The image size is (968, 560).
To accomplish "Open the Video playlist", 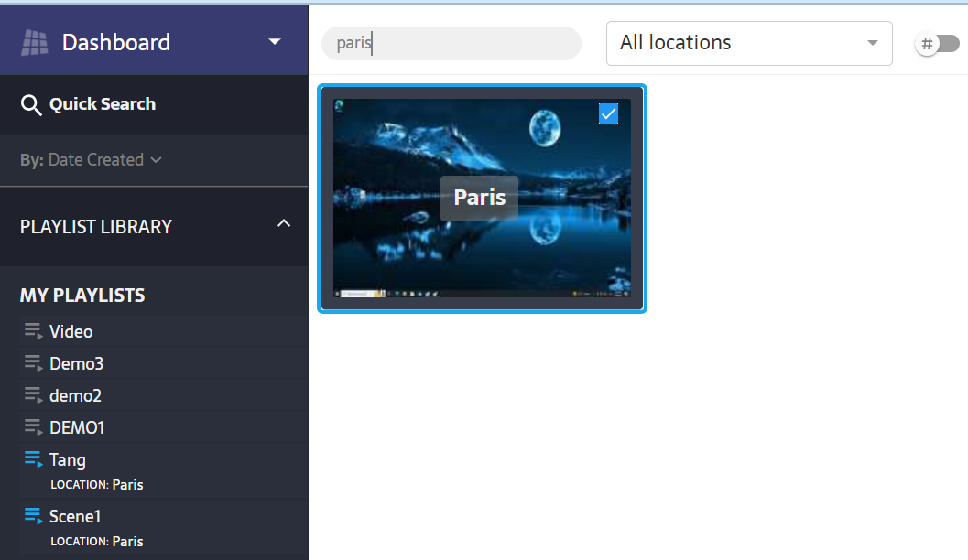I will [x=71, y=331].
